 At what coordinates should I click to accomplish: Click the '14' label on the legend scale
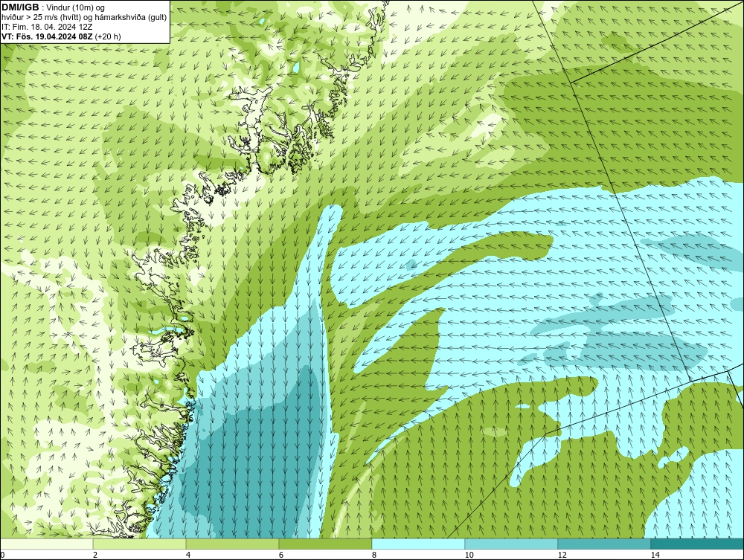(655, 555)
